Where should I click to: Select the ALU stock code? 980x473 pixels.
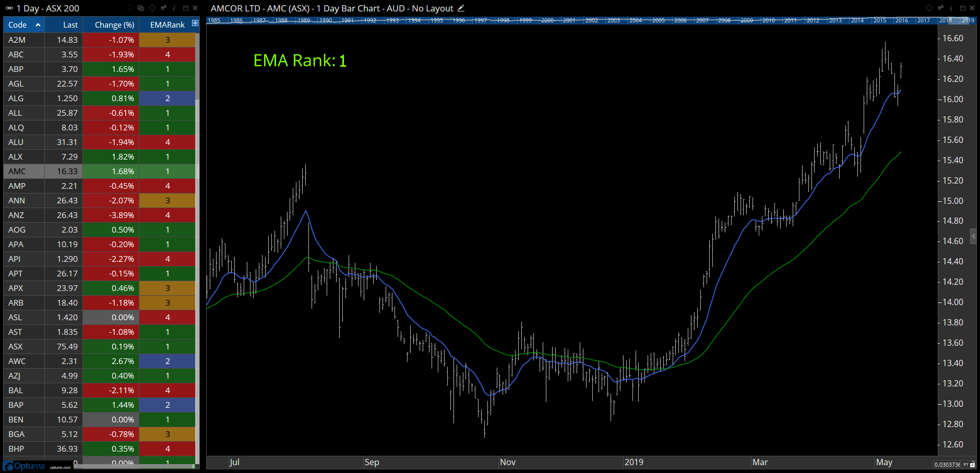tap(16, 142)
